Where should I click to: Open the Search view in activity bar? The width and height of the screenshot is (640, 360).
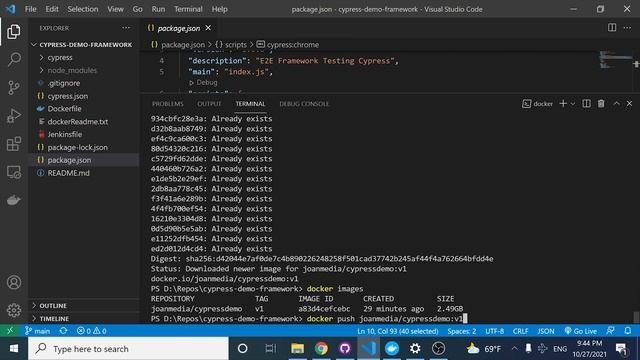(13, 59)
